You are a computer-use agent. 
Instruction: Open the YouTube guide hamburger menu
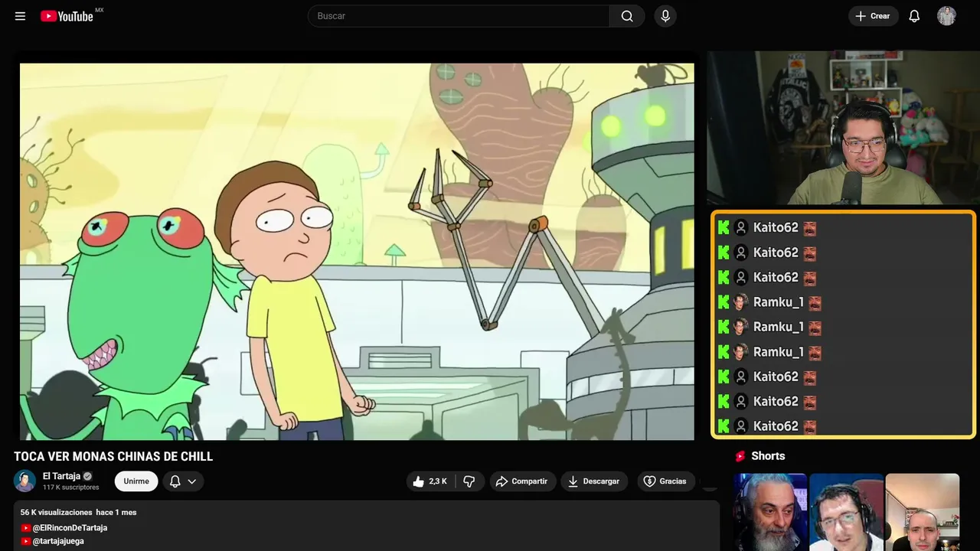(20, 16)
